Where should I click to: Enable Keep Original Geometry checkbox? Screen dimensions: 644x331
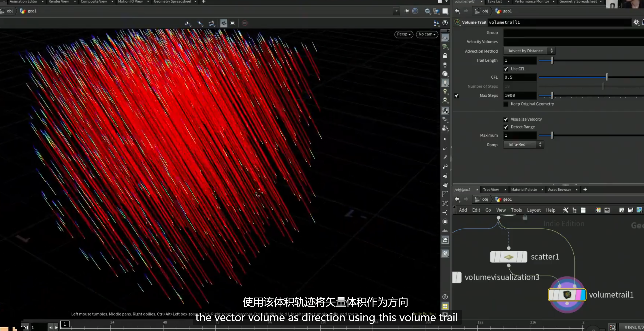click(506, 104)
